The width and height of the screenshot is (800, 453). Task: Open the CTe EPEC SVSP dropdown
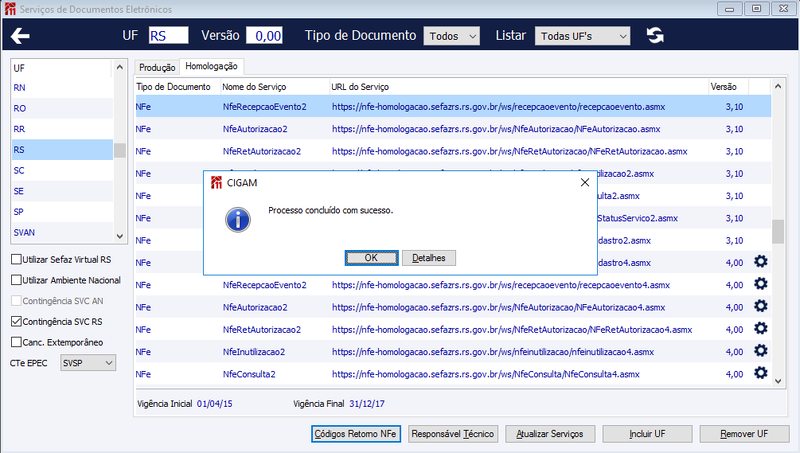88,363
